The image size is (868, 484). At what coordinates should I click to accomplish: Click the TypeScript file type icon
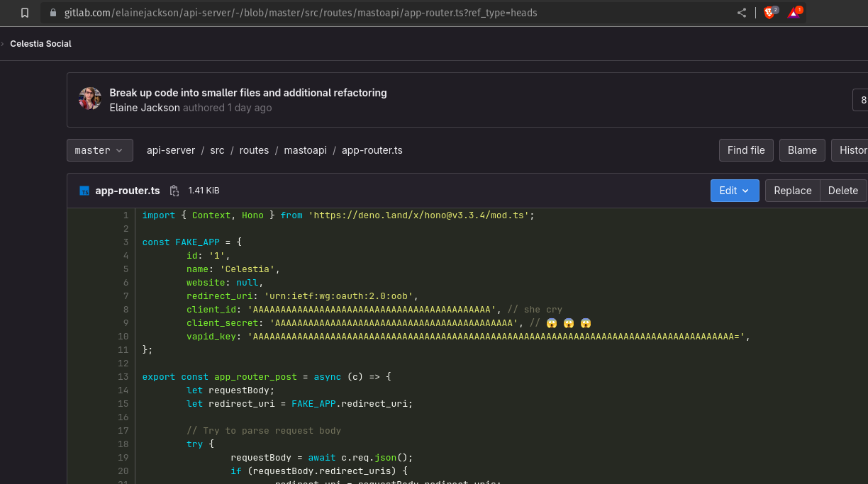pos(84,191)
